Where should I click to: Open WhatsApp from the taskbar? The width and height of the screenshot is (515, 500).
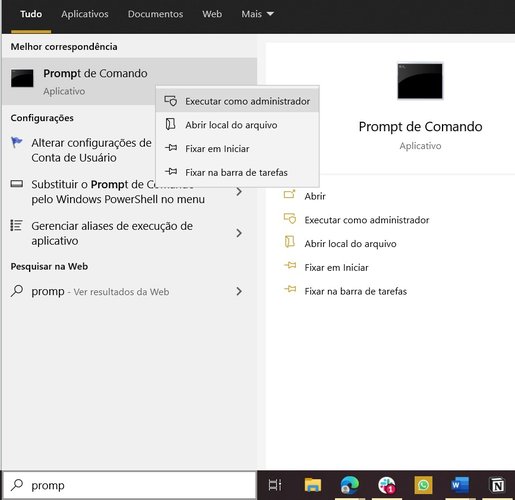[x=423, y=485]
